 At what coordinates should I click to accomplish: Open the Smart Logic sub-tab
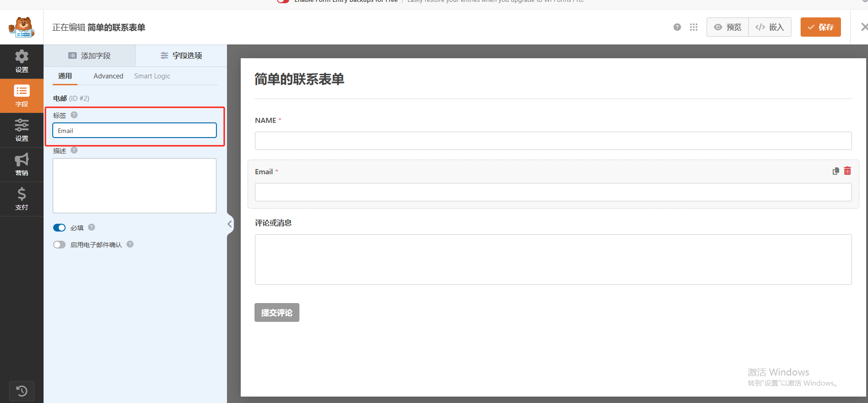pyautogui.click(x=152, y=76)
